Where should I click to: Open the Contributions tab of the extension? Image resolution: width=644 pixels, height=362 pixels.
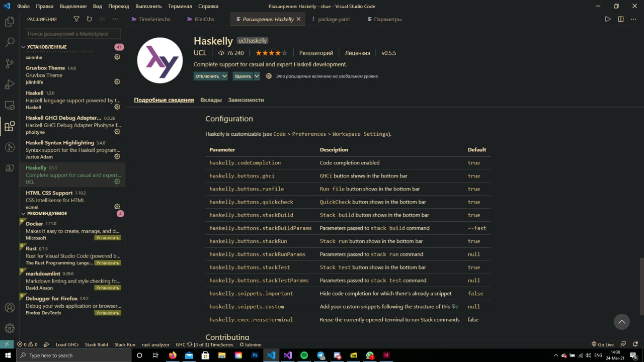coord(211,100)
